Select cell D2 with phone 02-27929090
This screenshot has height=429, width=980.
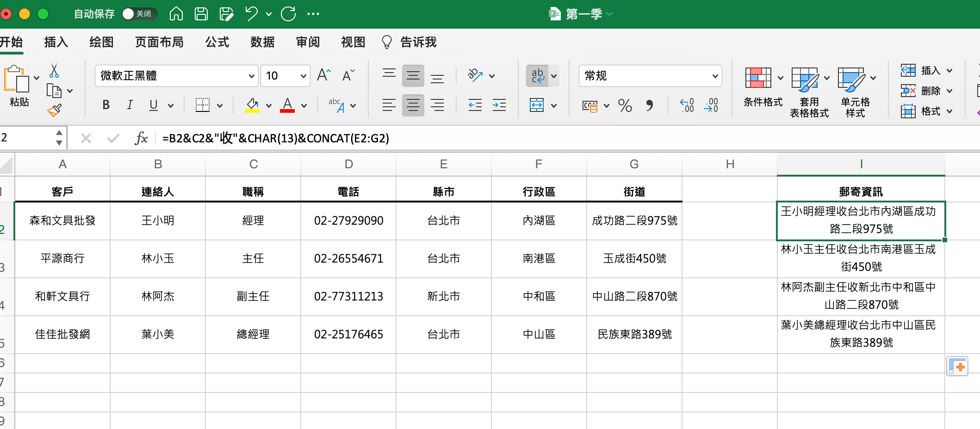348,221
